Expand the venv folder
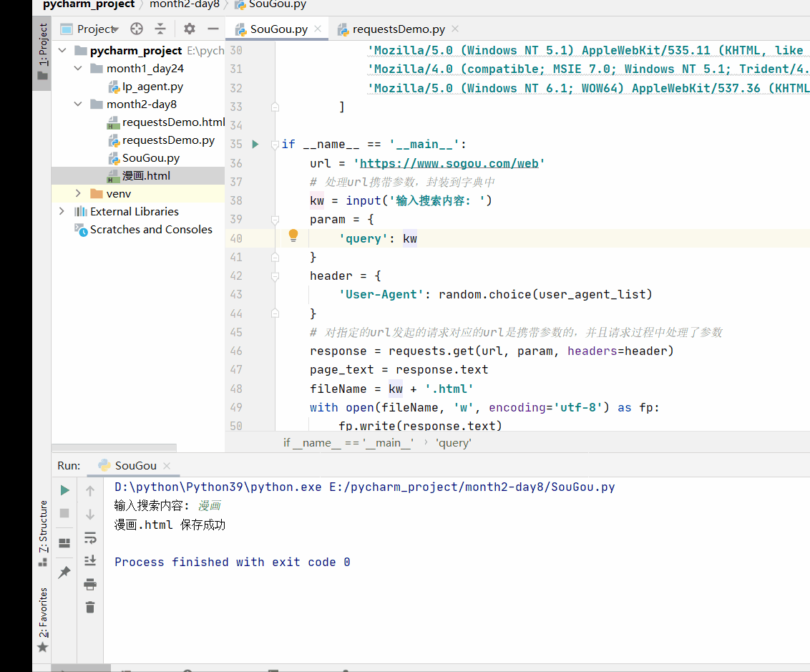 tap(78, 193)
